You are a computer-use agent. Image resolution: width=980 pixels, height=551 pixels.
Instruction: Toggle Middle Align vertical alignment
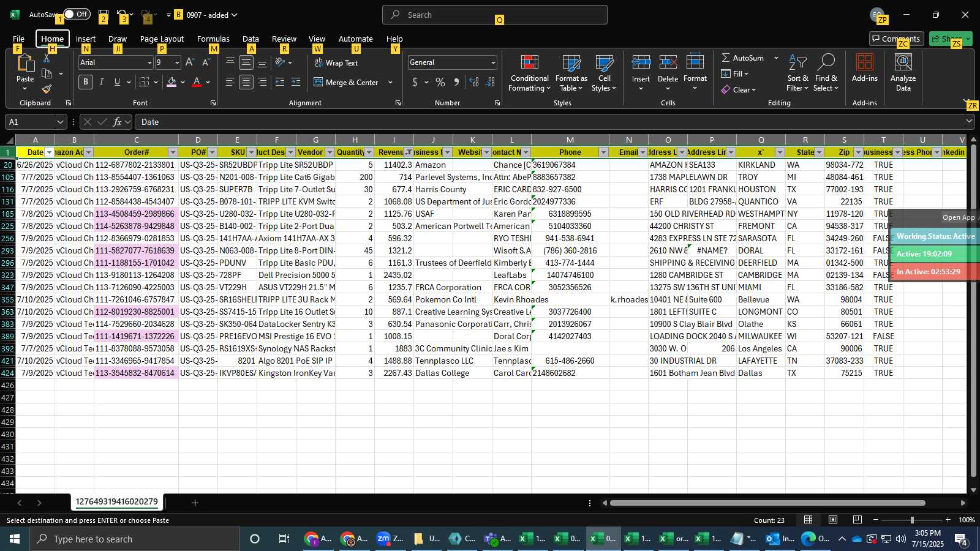(x=246, y=62)
